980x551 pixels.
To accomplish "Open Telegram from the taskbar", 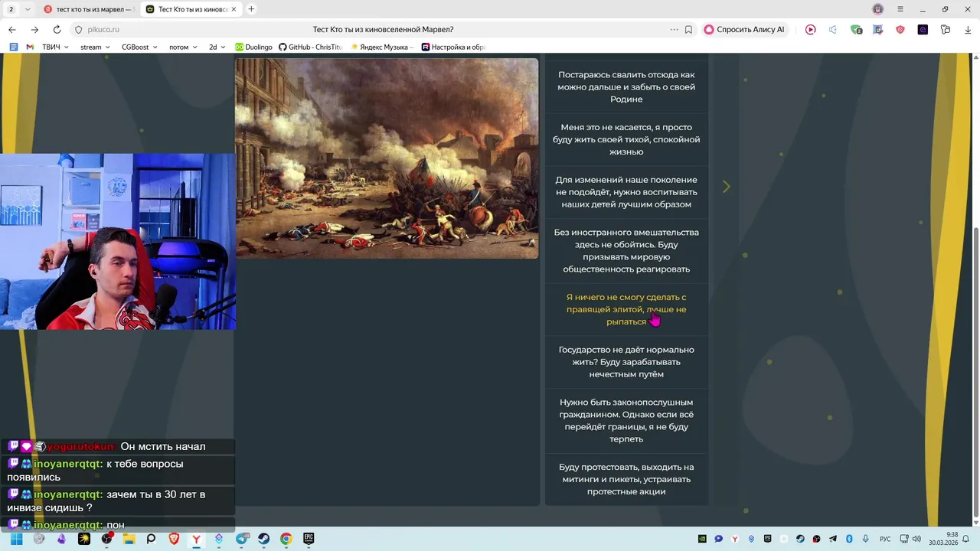I will click(x=241, y=539).
